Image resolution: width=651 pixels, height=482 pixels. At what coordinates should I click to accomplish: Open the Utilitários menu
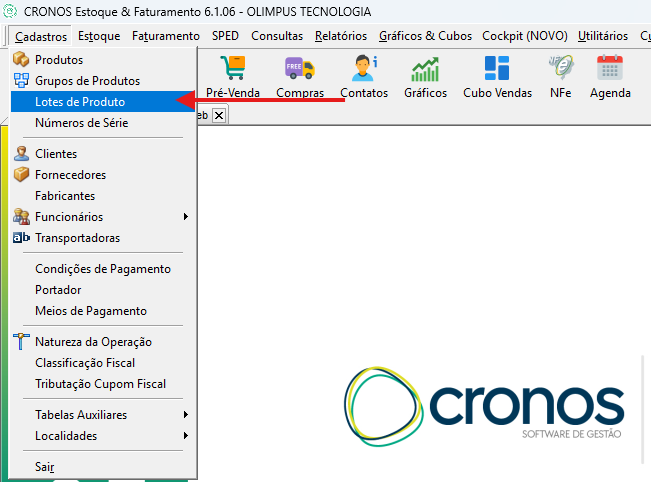(x=602, y=36)
